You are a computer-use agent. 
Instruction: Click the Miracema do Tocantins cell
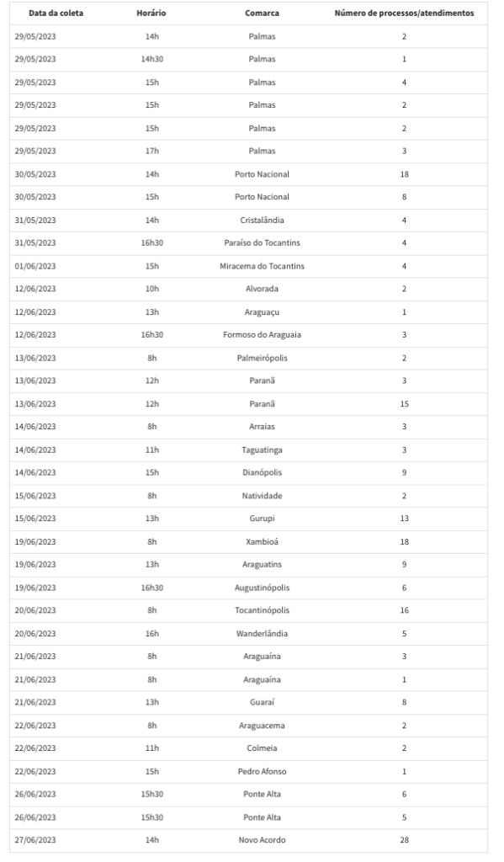263,266
